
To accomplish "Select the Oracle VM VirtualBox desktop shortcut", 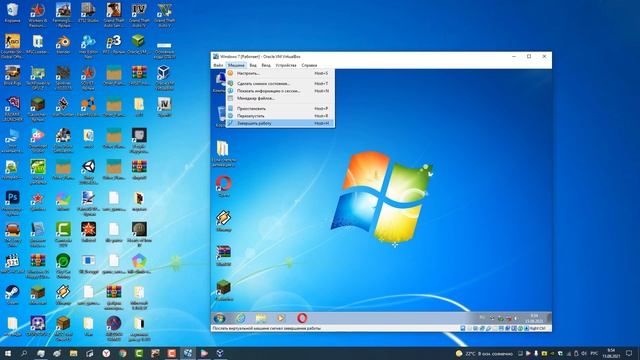I will click(x=164, y=78).
